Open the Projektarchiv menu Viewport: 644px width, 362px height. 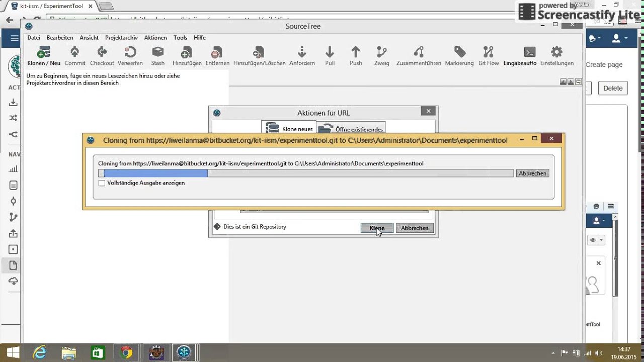pos(121,38)
